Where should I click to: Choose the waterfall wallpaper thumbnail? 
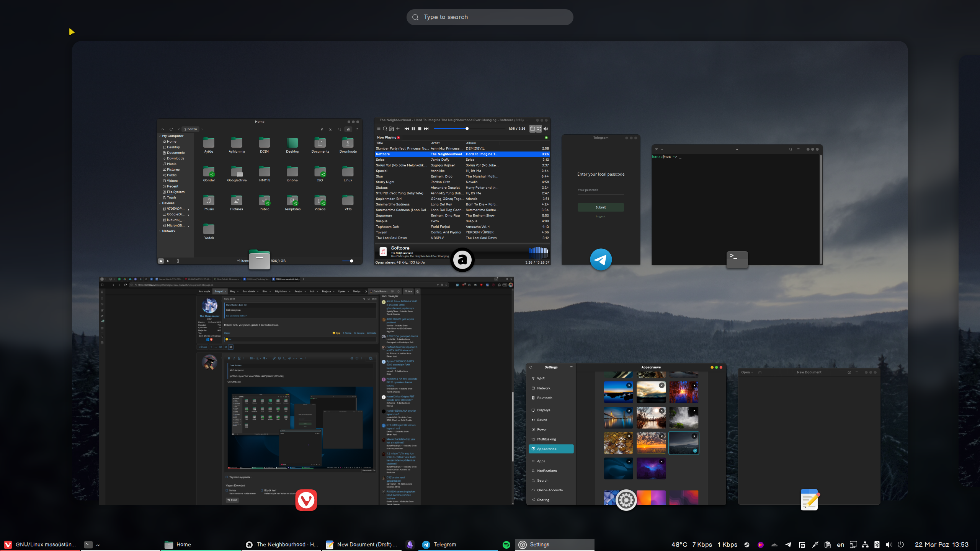click(683, 417)
